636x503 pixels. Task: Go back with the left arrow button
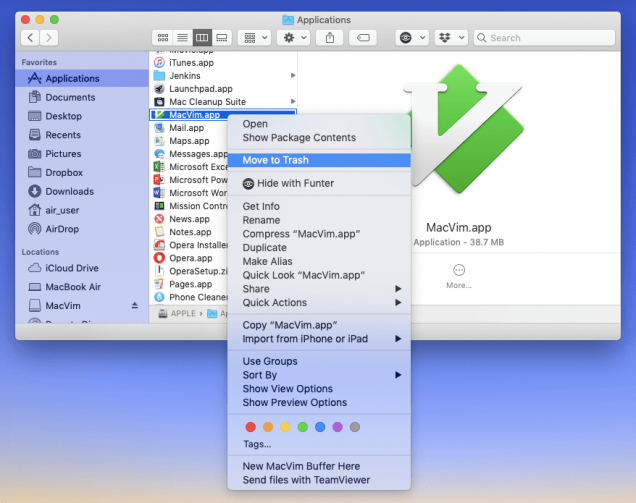30,38
